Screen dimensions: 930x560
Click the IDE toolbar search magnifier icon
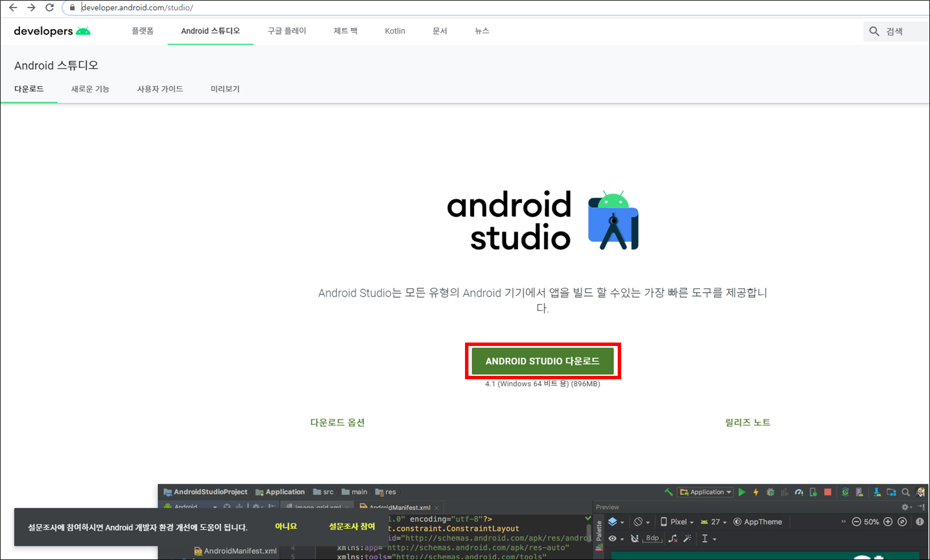tap(905, 492)
